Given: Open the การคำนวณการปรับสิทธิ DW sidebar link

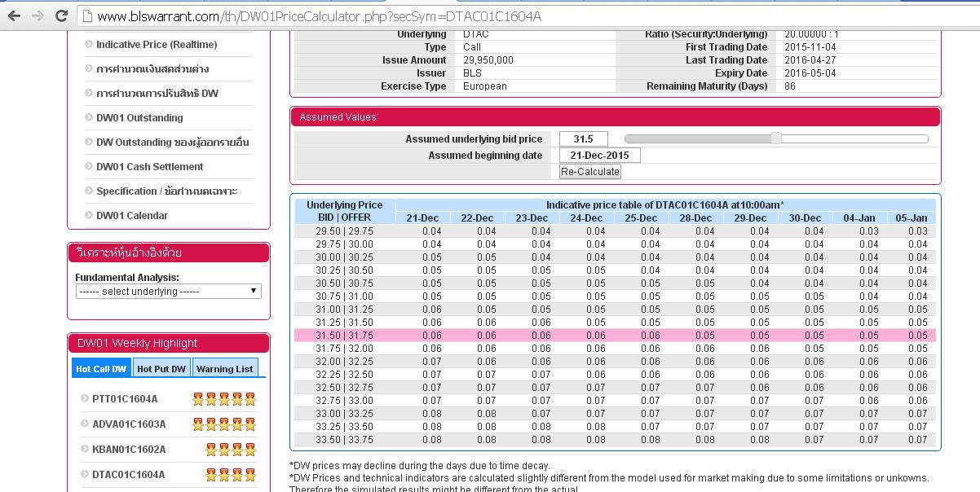Looking at the screenshot, I should coord(157,93).
